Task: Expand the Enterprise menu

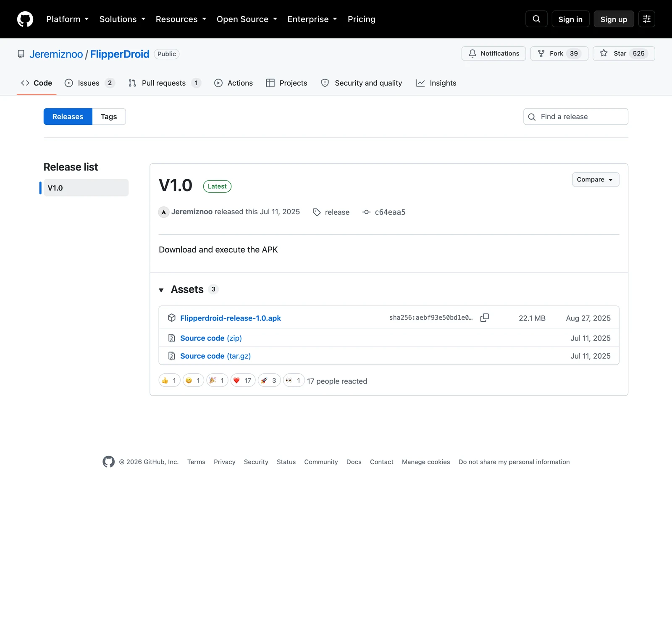Action: point(312,19)
